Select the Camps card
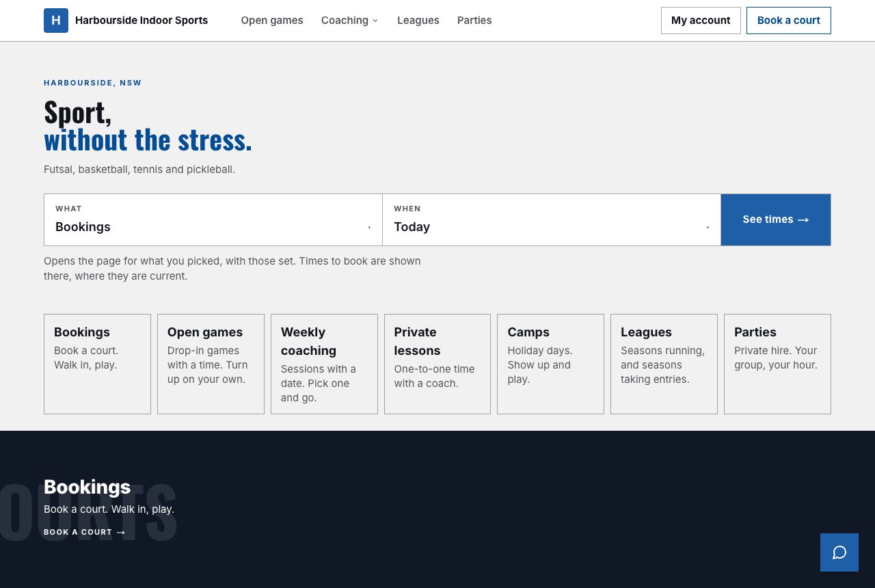The image size is (875, 588). 550,364
